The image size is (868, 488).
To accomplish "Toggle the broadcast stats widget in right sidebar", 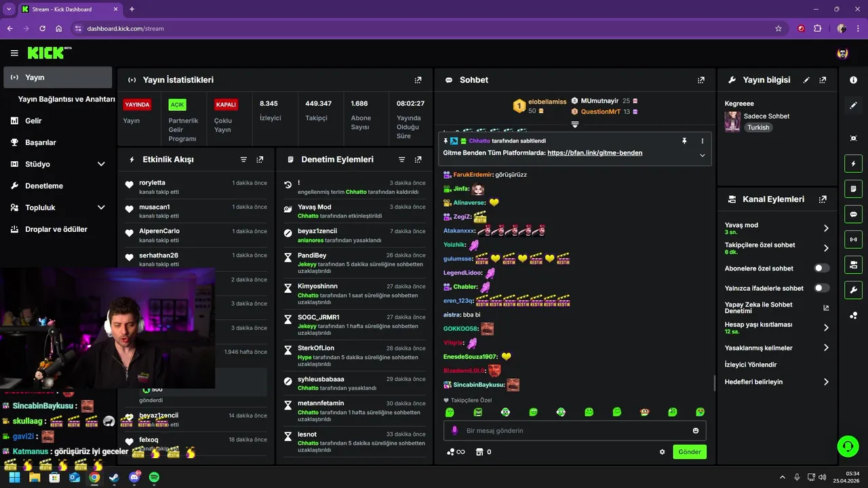I will pyautogui.click(x=853, y=239).
